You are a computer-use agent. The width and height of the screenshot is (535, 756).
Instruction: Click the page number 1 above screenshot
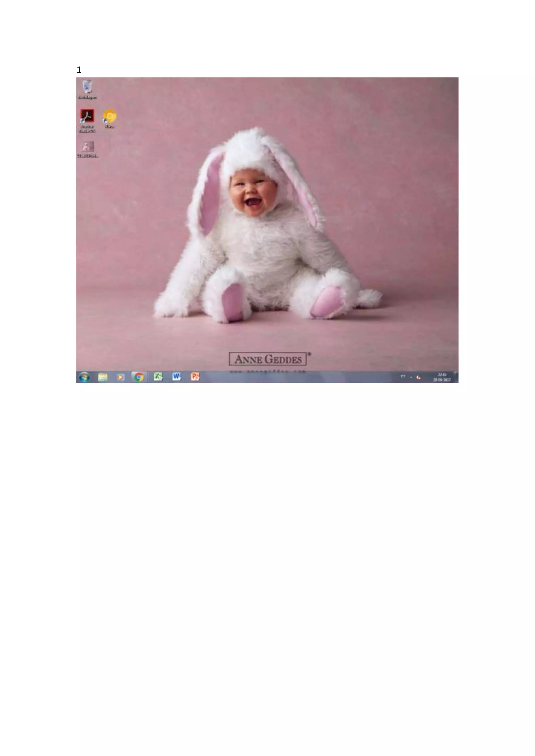coord(79,70)
